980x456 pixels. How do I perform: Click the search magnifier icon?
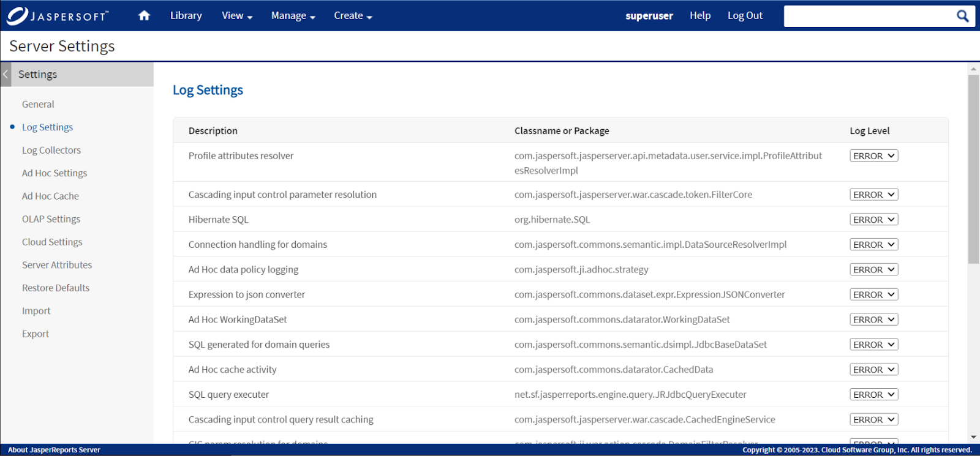[x=962, y=16]
